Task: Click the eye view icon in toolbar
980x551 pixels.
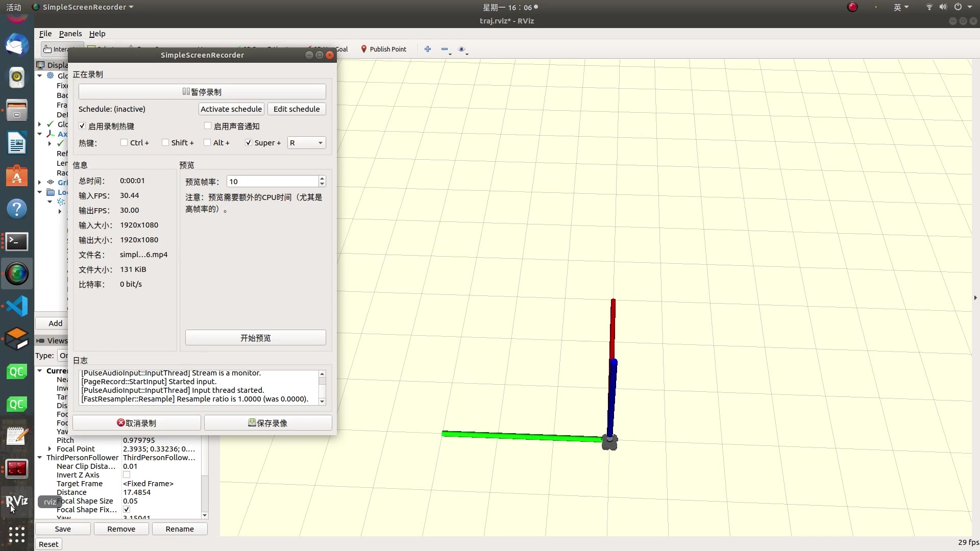Action: 461,49
